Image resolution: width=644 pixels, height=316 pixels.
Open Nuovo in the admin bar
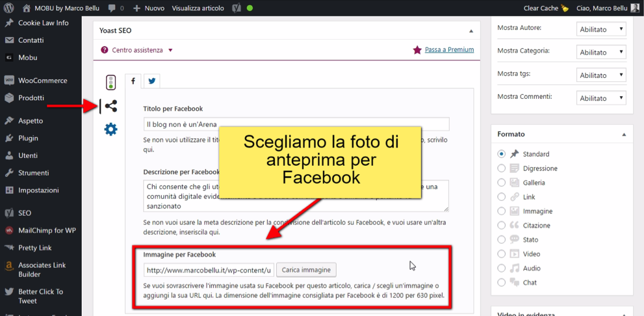pyautogui.click(x=149, y=8)
